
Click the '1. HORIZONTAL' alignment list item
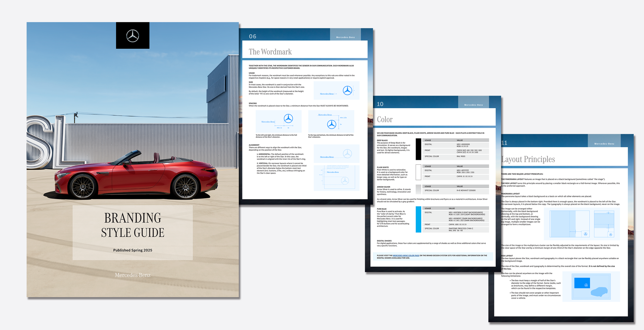281,156
